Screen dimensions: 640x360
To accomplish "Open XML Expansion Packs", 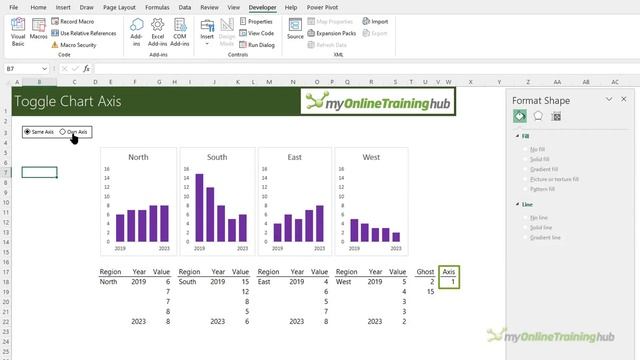I will pos(332,33).
